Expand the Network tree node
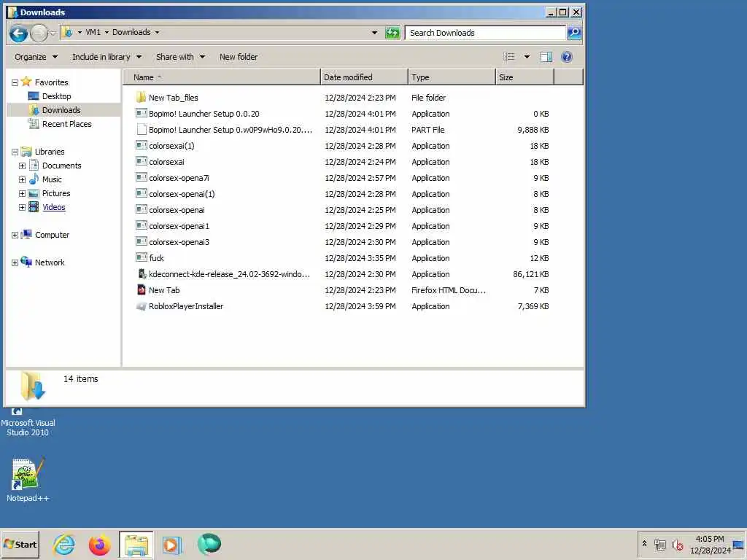 (15, 262)
